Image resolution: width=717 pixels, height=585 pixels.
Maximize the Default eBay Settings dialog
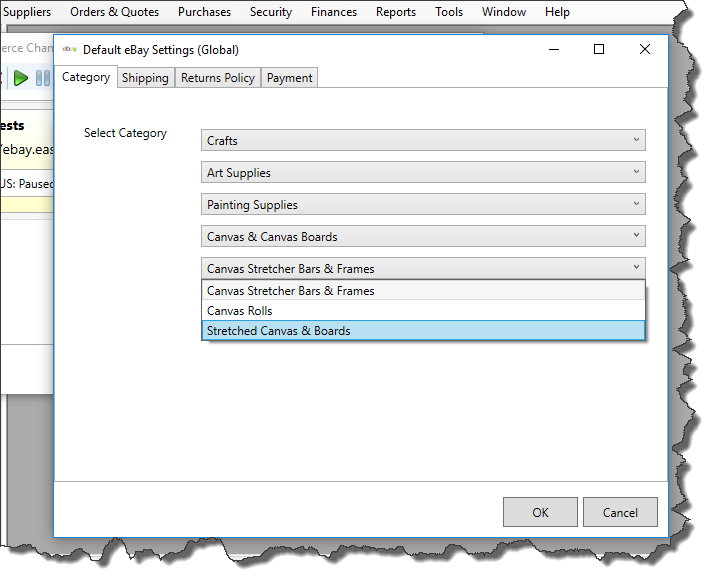tap(599, 49)
